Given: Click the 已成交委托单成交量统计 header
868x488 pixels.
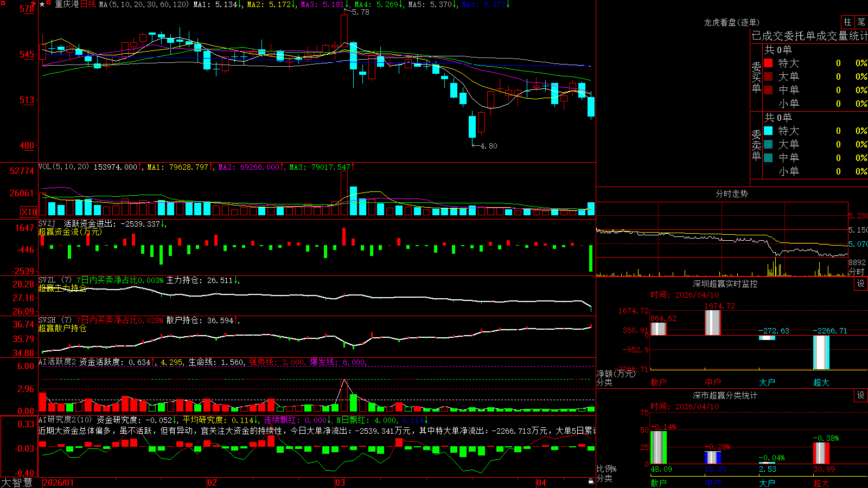Looking at the screenshot, I should click(x=809, y=36).
